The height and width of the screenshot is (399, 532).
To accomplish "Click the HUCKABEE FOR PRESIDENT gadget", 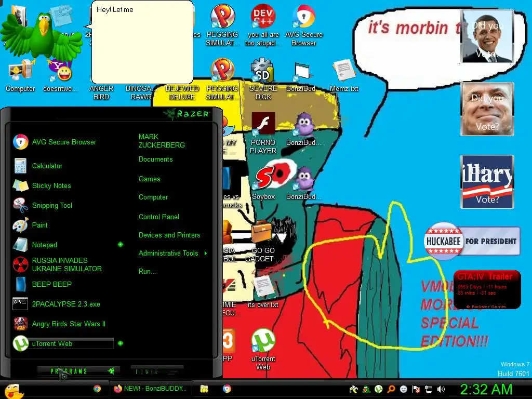I will tap(472, 241).
